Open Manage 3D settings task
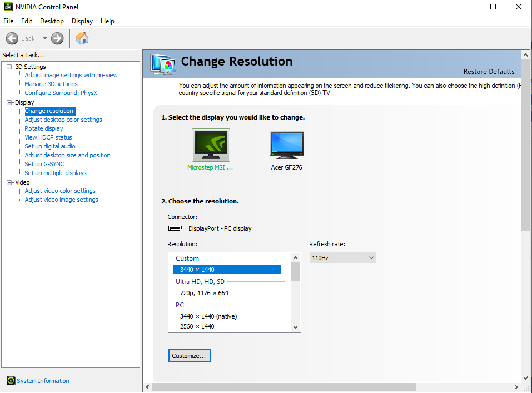 tap(51, 84)
